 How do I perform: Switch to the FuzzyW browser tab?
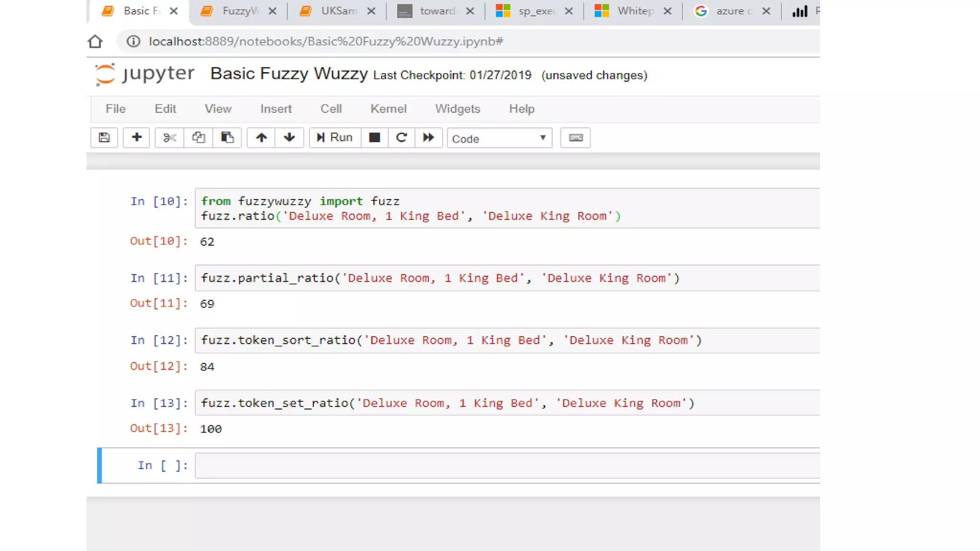pyautogui.click(x=239, y=11)
